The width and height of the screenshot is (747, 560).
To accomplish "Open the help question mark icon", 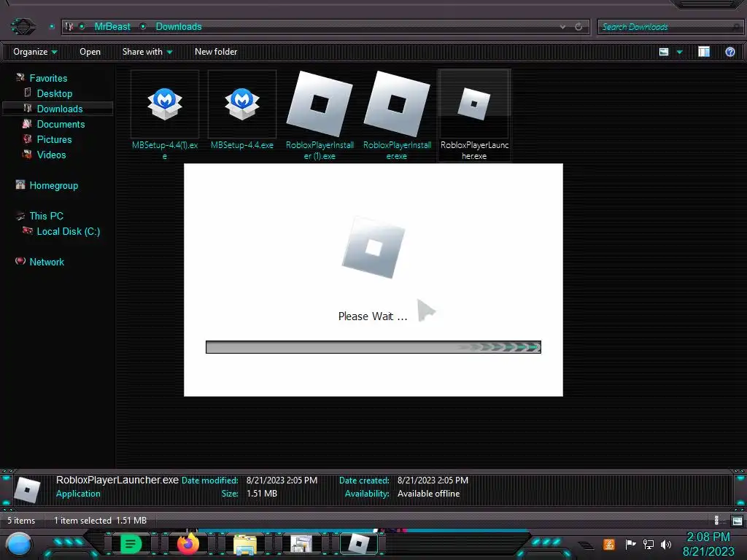I will [729, 52].
